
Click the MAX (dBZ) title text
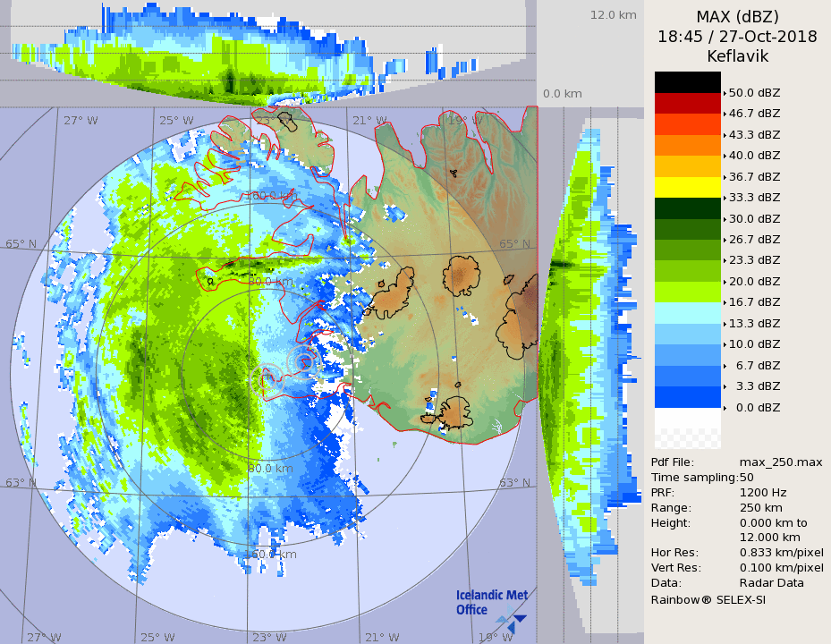(x=737, y=17)
